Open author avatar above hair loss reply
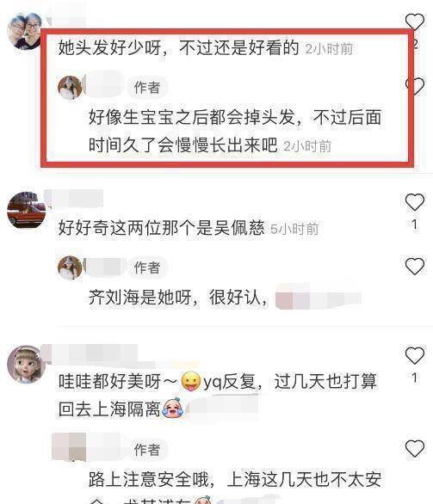This screenshot has width=433, height=504. pos(70,88)
